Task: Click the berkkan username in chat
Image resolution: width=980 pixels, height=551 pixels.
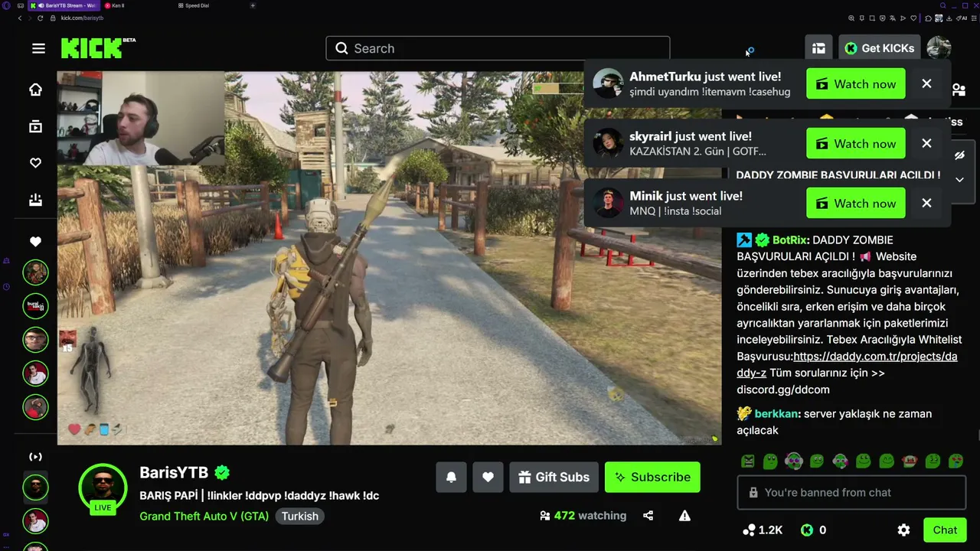Action: pyautogui.click(x=777, y=414)
